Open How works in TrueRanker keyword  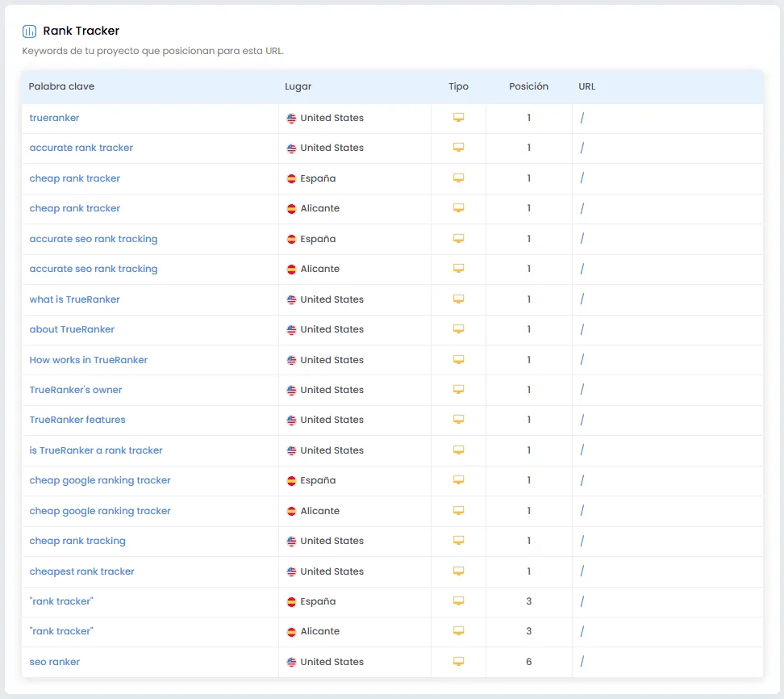[x=89, y=360]
